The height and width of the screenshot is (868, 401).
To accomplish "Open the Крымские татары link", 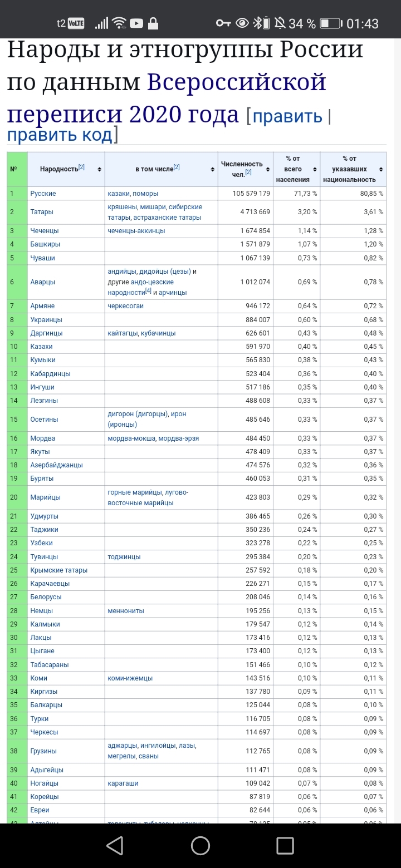I will coord(58,570).
